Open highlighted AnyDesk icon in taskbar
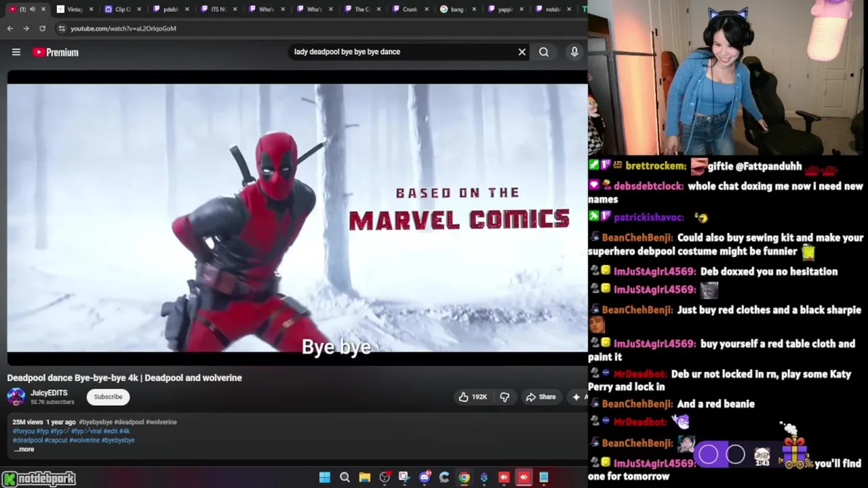 click(x=524, y=477)
